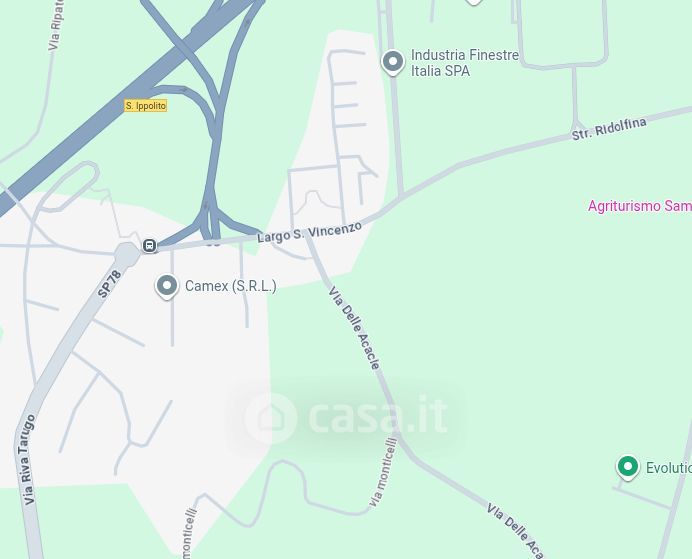Click the Industria Finestre Italia SPA pin

tap(393, 63)
